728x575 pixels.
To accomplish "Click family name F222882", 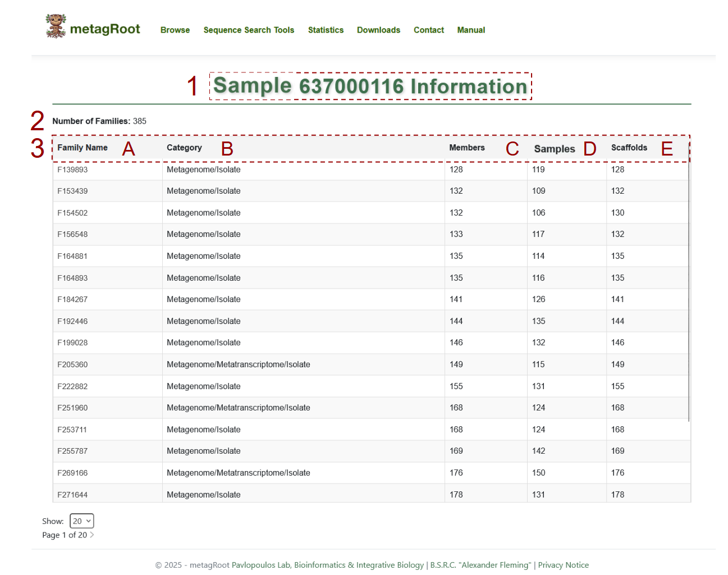I will [x=72, y=386].
